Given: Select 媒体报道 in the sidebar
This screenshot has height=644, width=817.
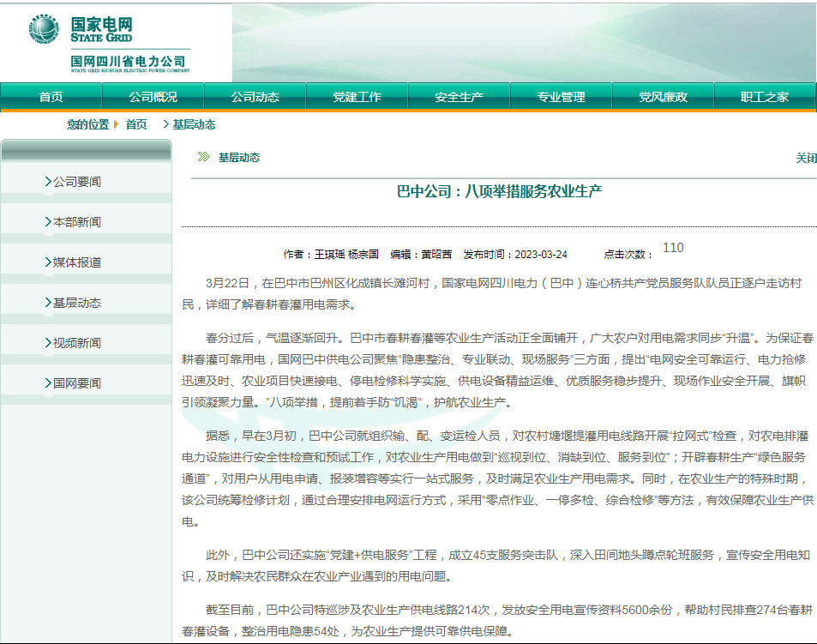Looking at the screenshot, I should coord(77,262).
